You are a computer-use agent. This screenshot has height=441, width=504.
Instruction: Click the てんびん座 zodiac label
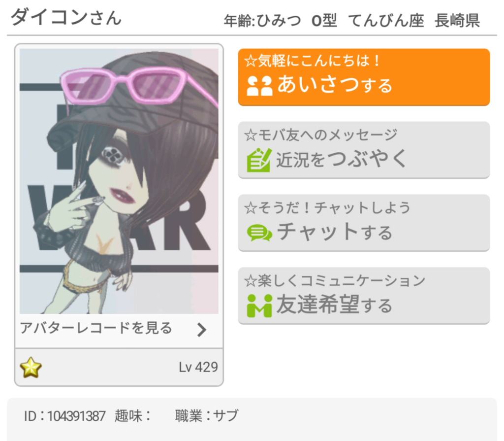coord(386,21)
